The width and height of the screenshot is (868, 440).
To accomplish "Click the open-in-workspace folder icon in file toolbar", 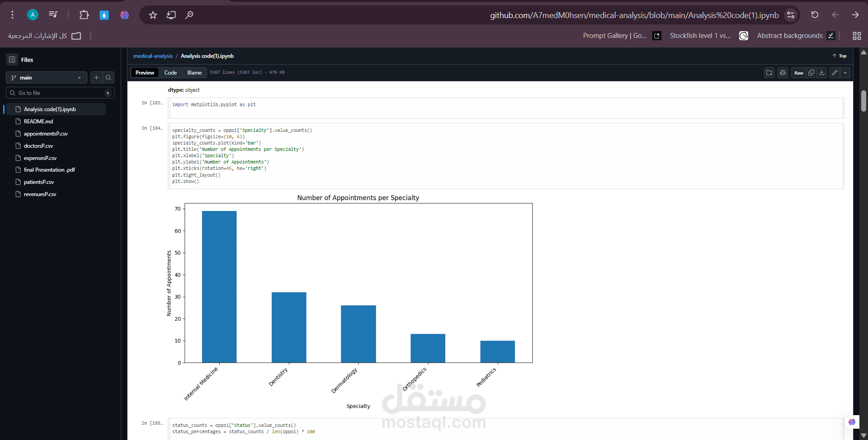I will (x=769, y=73).
